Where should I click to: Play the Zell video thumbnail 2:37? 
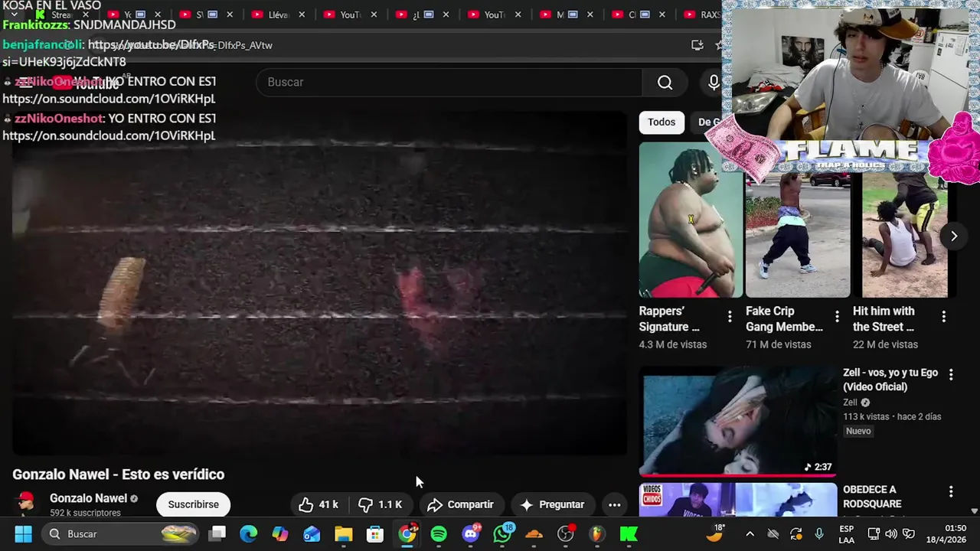pyautogui.click(x=738, y=422)
